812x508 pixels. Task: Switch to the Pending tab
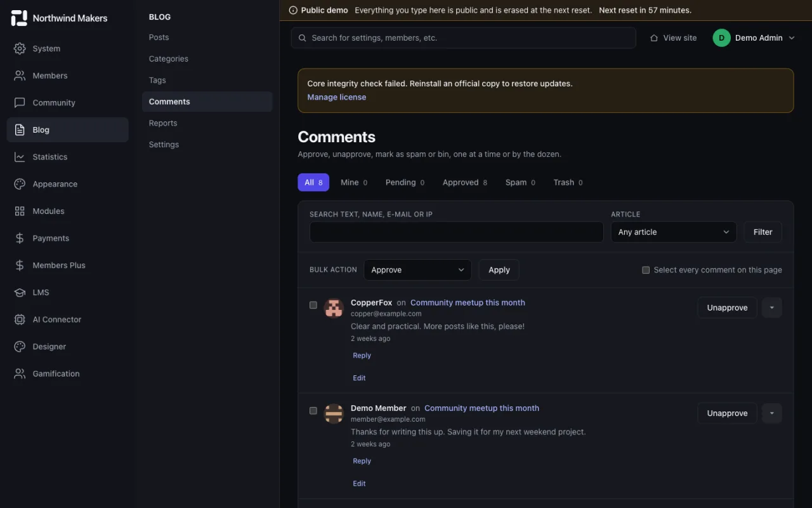pyautogui.click(x=405, y=182)
